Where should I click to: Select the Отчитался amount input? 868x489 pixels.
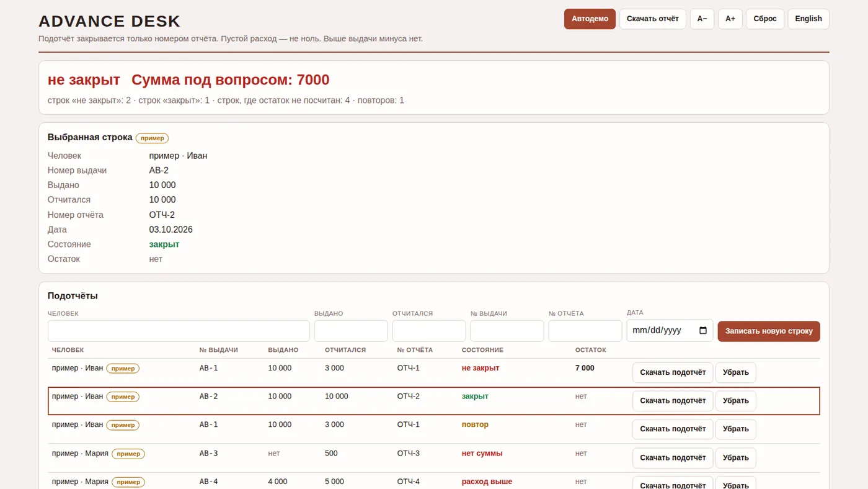point(429,331)
